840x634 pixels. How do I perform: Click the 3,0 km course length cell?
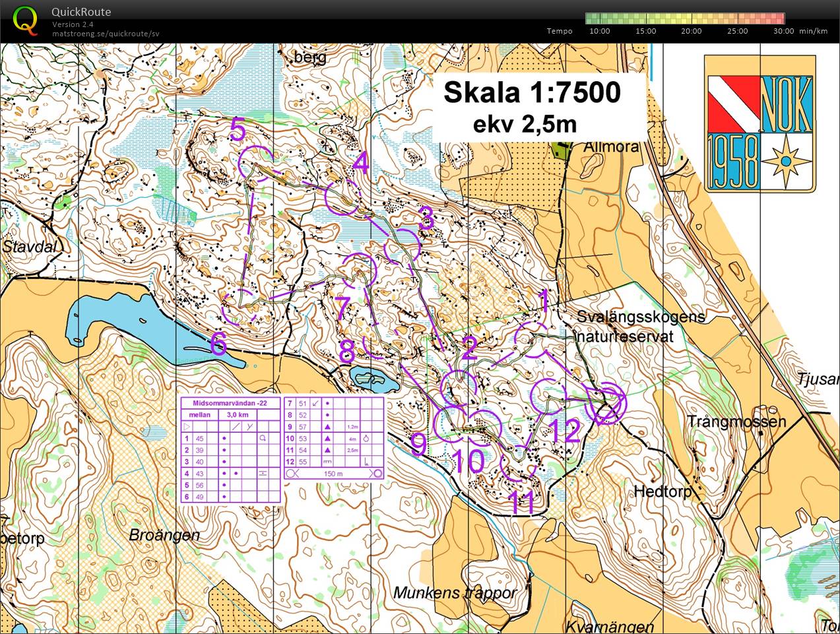[x=238, y=415]
